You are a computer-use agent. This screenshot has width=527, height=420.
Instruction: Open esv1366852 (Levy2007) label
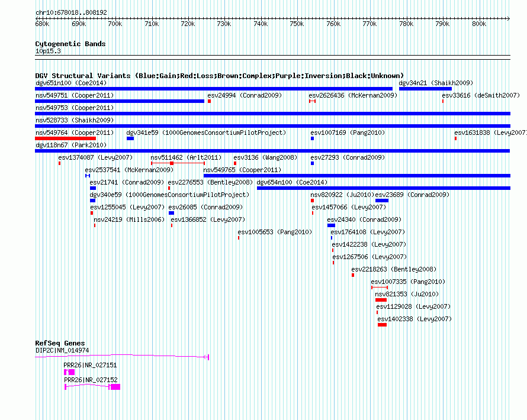click(208, 219)
